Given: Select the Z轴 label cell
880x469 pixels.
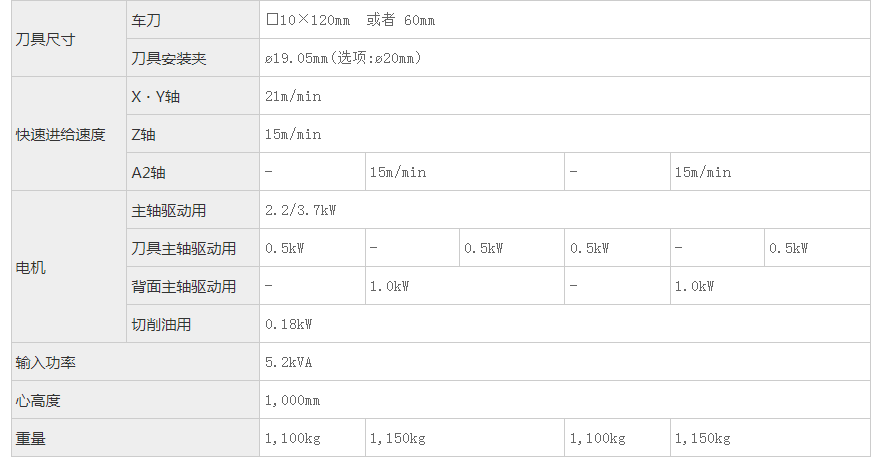Looking at the screenshot, I should coord(143,135).
